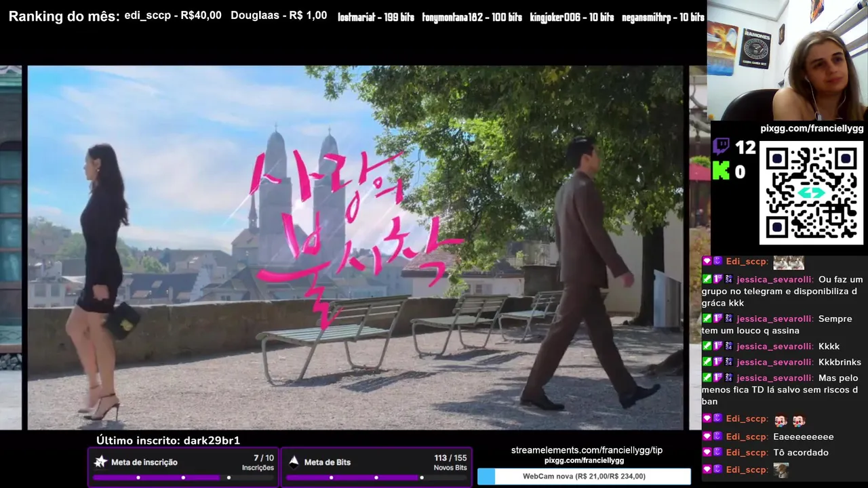Click the moderator sword badge on 'Kkkk' message
The width and height of the screenshot is (868, 488).
pyautogui.click(x=707, y=346)
